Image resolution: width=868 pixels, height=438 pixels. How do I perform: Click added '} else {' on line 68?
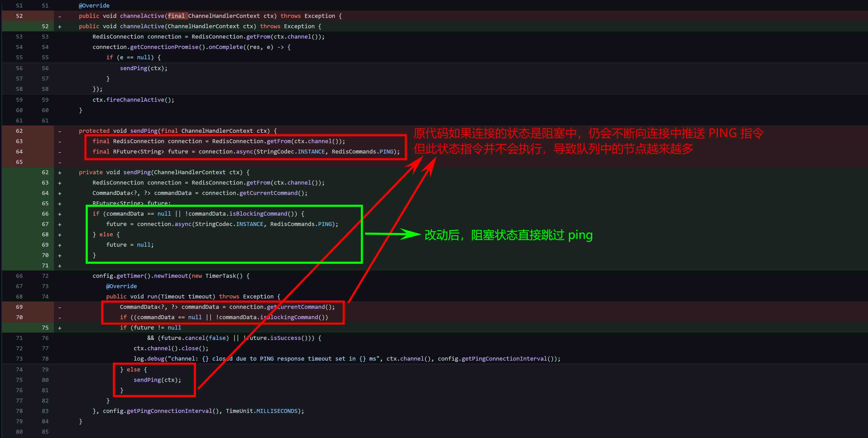[x=106, y=235]
